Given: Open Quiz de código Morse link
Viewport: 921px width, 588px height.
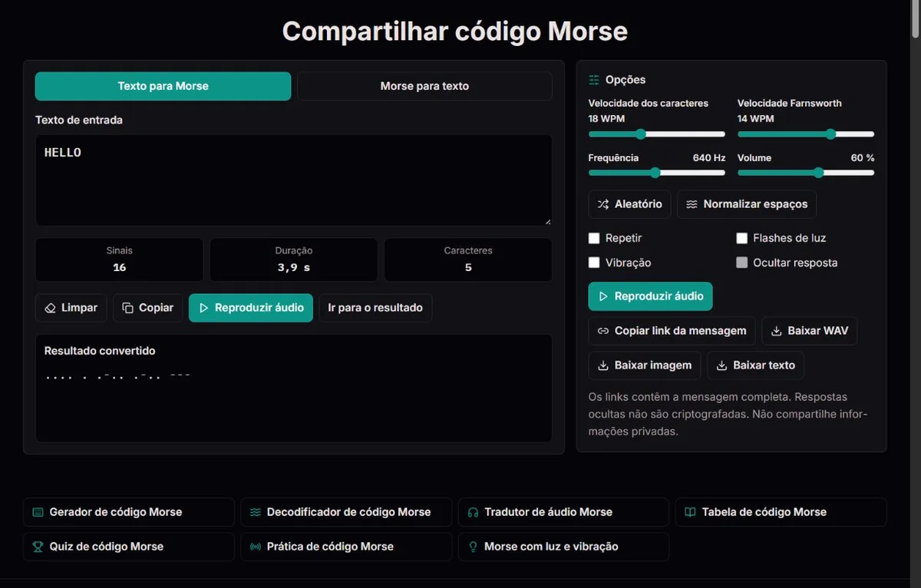Looking at the screenshot, I should [x=129, y=547].
